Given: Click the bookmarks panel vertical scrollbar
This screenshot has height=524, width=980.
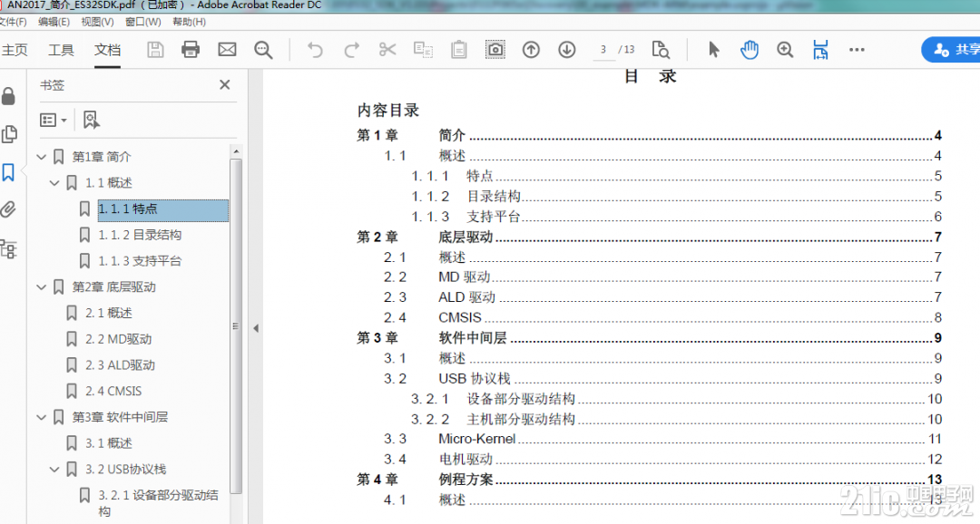Looking at the screenshot, I should tap(236, 325).
